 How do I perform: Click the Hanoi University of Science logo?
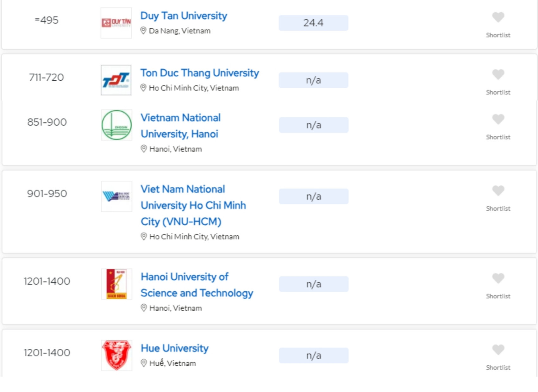[116, 284]
